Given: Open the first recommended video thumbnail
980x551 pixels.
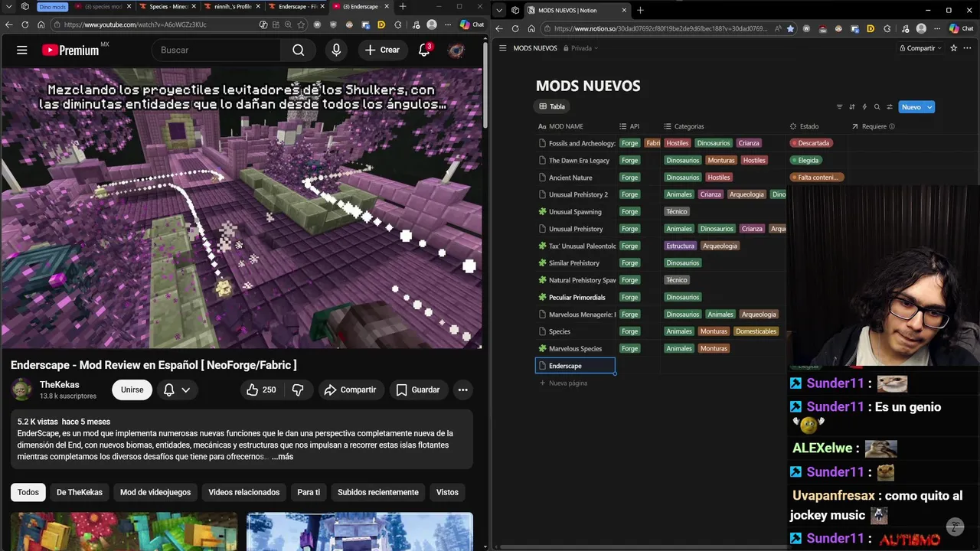Looking at the screenshot, I should 124,532.
